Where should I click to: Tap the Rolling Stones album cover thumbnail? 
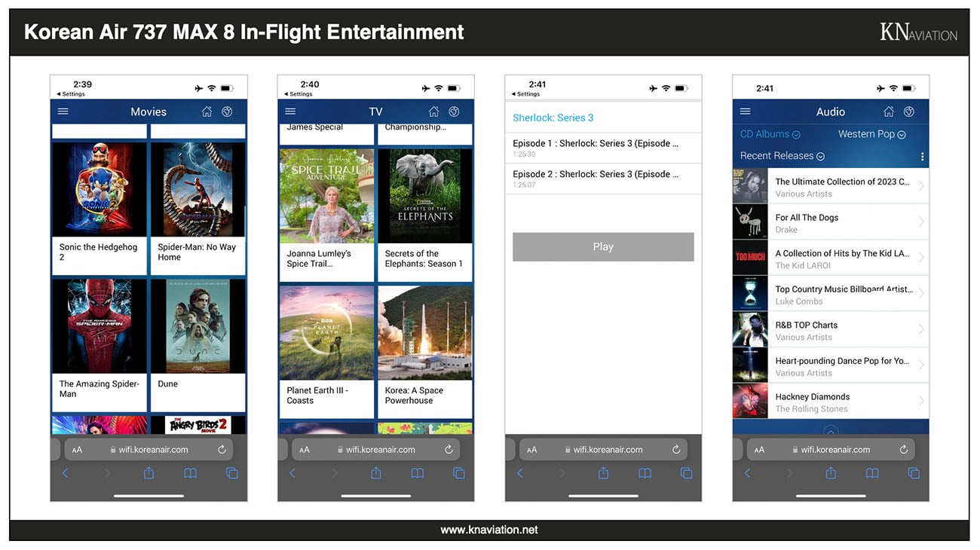pyautogui.click(x=750, y=402)
